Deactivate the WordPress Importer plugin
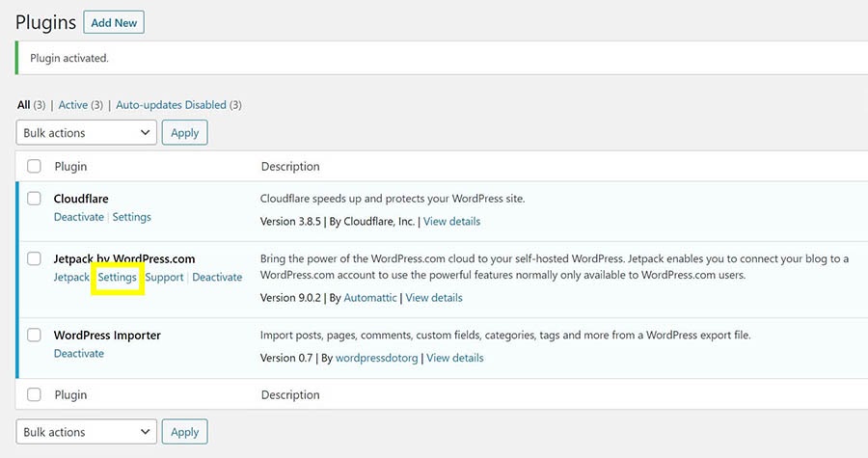The width and height of the screenshot is (868, 458). tap(79, 354)
